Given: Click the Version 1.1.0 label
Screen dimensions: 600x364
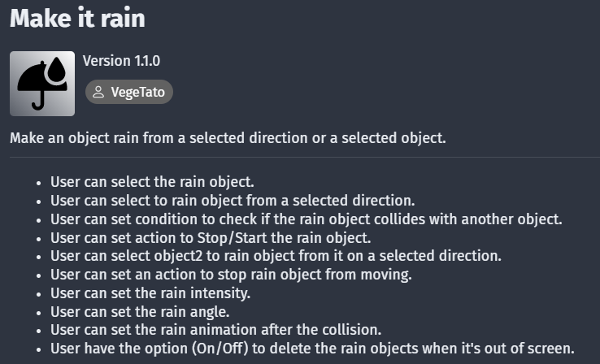Looking at the screenshot, I should click(121, 61).
